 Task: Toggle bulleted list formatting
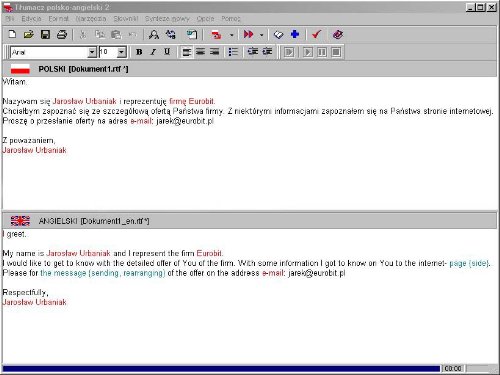click(233, 52)
